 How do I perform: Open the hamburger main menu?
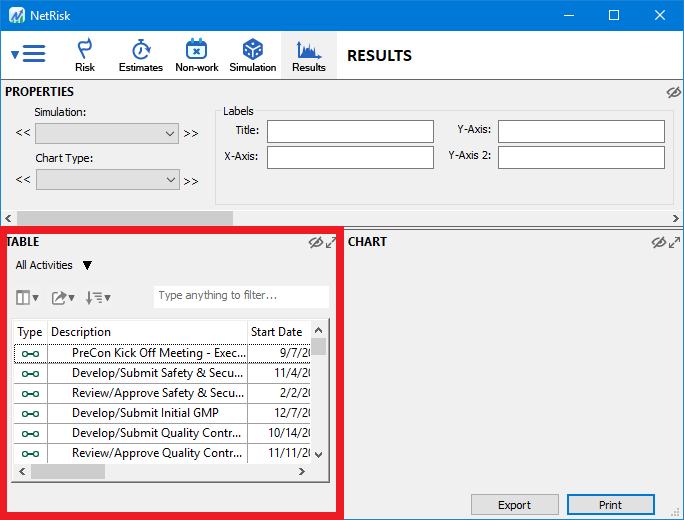pos(29,55)
